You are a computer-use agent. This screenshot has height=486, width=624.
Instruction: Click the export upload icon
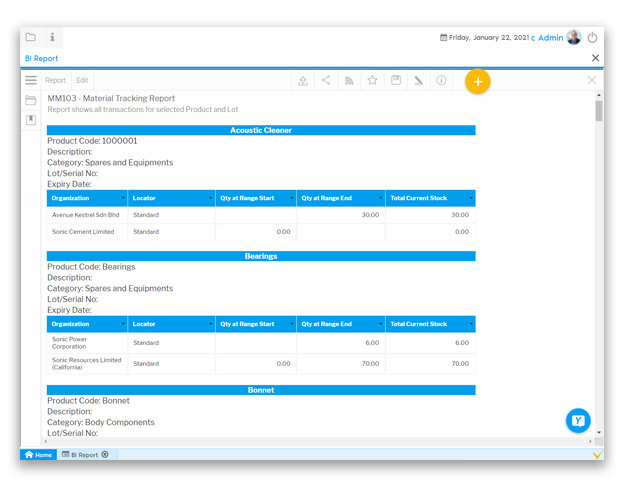click(x=303, y=81)
